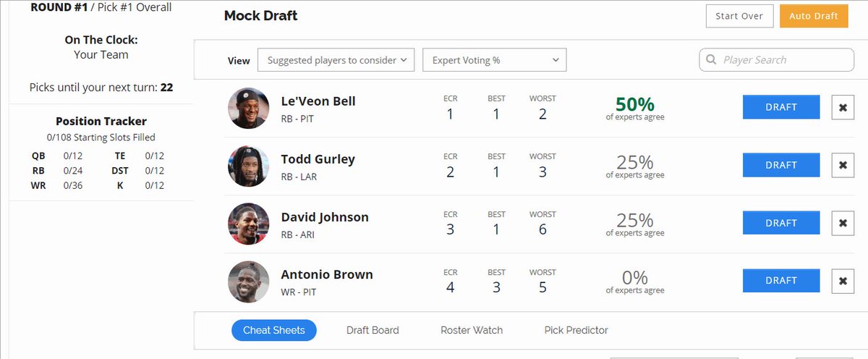Open Antonio Brown's player photo
Image resolution: width=868 pixels, height=359 pixels.
[x=248, y=282]
